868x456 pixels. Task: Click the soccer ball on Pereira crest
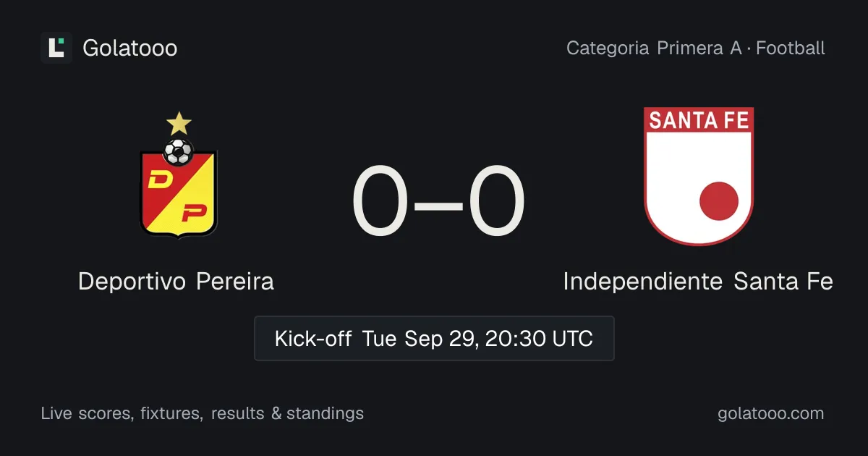(179, 151)
